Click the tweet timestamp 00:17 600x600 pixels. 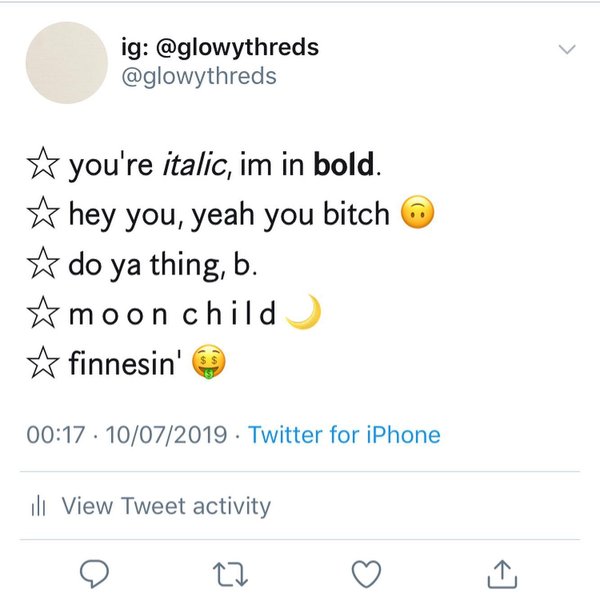pos(52,435)
